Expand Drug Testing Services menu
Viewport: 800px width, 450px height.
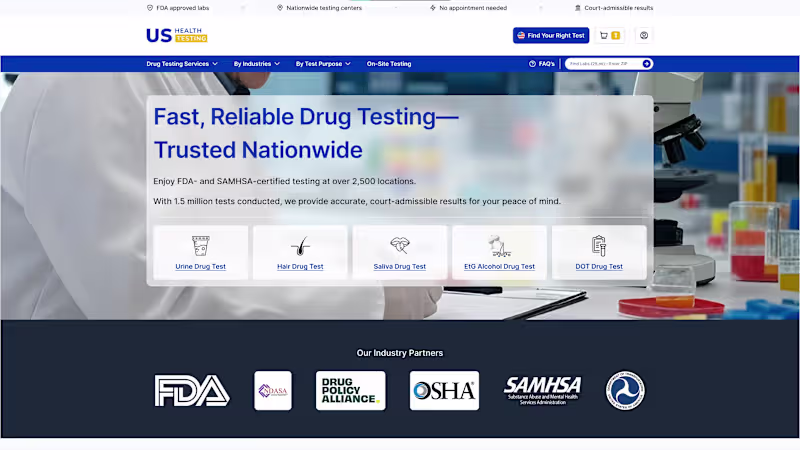click(182, 64)
